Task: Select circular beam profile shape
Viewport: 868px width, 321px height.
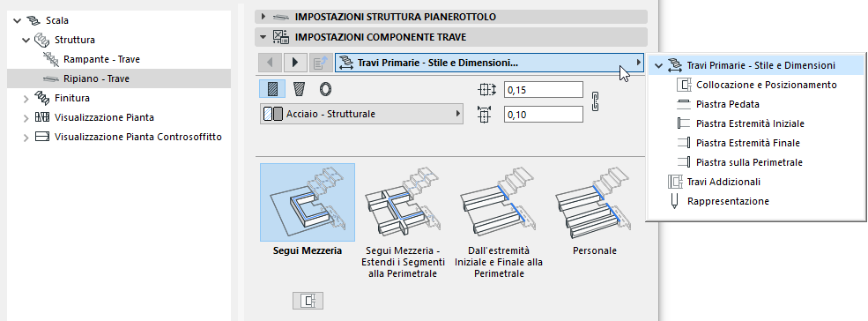Action: pos(325,89)
